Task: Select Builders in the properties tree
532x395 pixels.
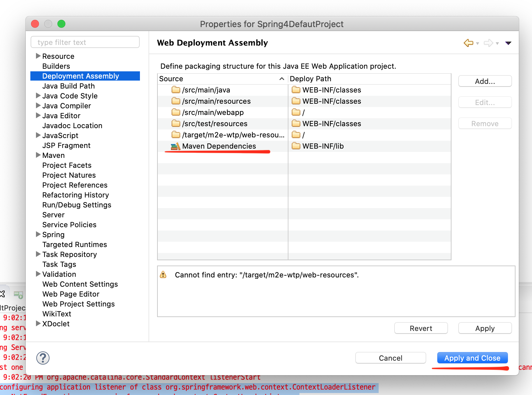Action: [56, 66]
